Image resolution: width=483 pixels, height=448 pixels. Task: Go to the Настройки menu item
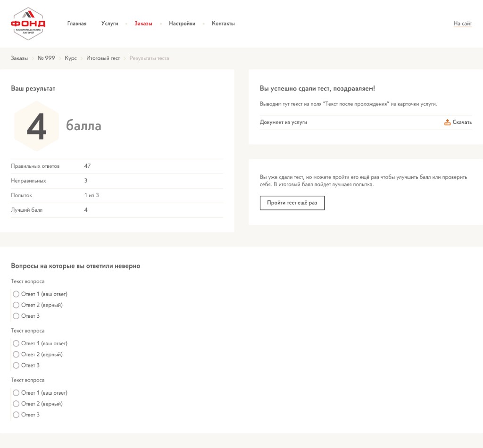click(x=182, y=24)
